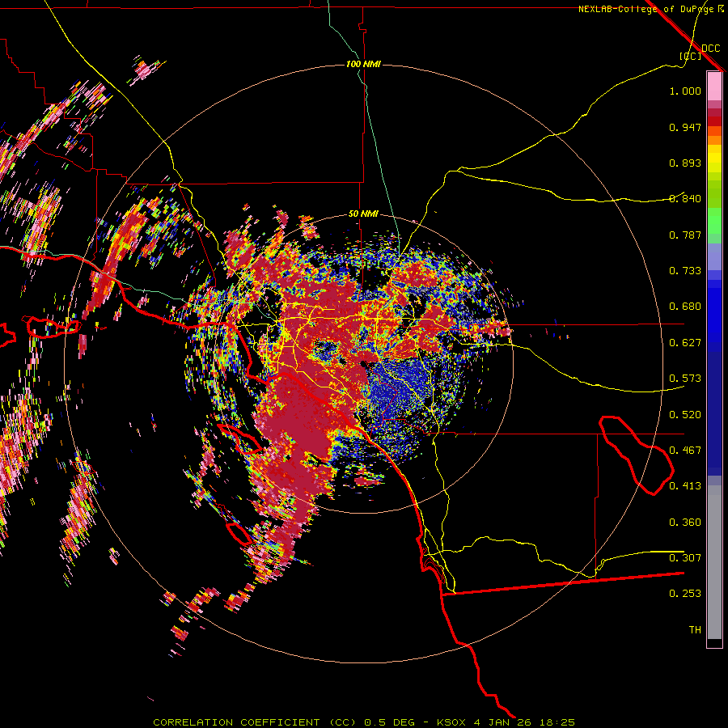Click the 0.253 color scale value
728x728 pixels.
685,594
